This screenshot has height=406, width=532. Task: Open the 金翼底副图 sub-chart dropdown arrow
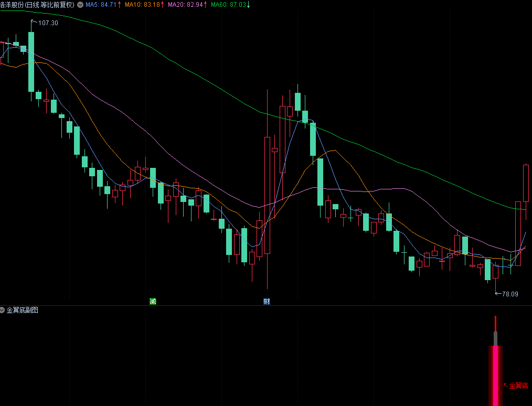coord(3,310)
